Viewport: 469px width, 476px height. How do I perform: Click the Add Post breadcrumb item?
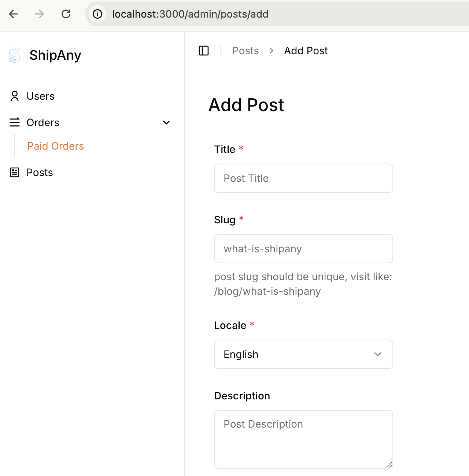click(306, 51)
